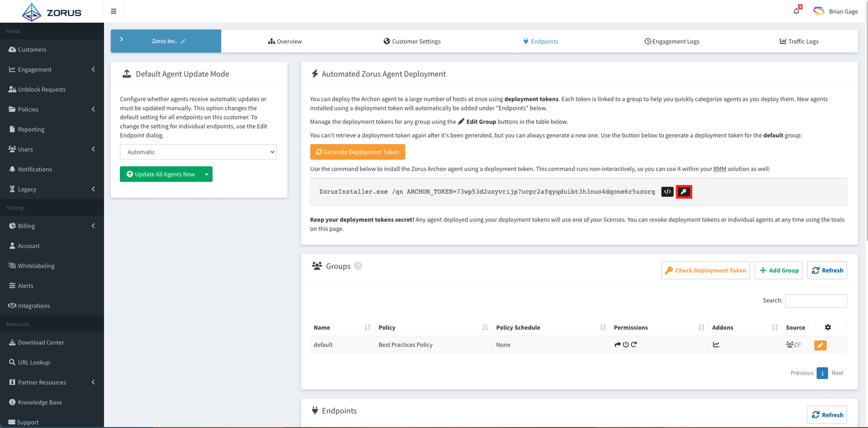Screen dimensions: 868x428
Task: Click the Check Deployment Token button
Action: pyautogui.click(x=705, y=270)
